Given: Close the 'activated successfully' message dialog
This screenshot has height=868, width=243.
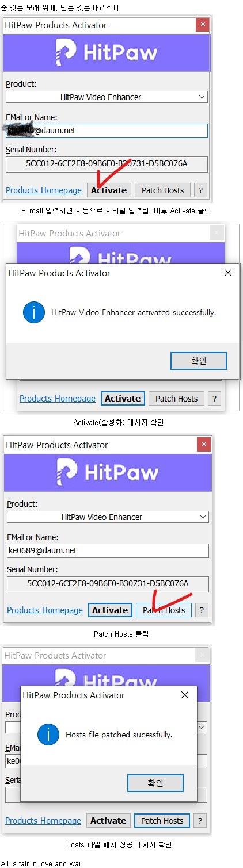Looking at the screenshot, I should tap(228, 273).
